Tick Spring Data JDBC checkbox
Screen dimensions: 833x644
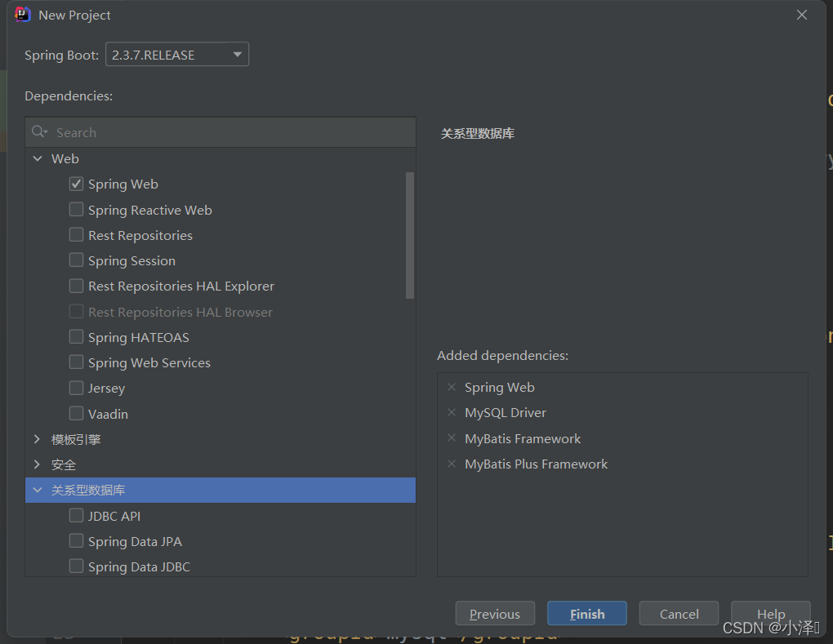[x=76, y=566]
